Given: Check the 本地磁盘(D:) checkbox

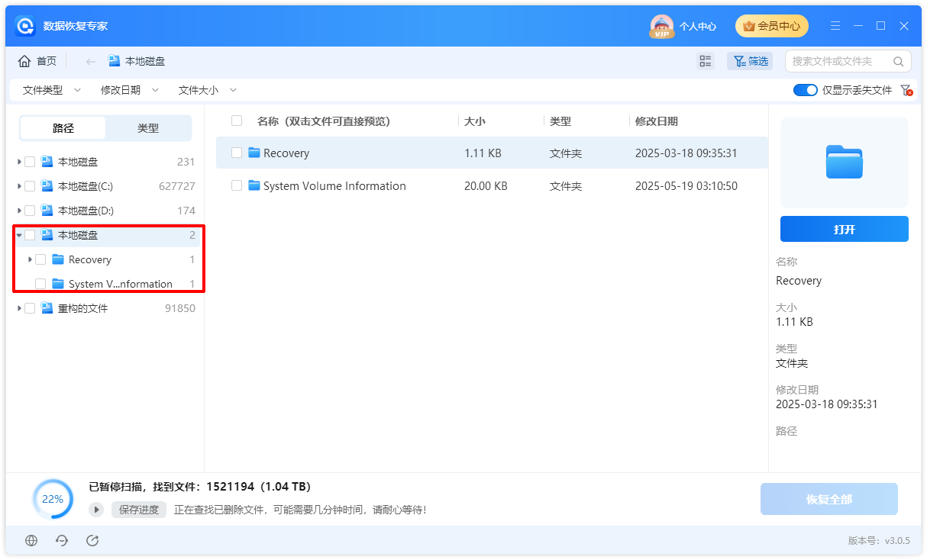Looking at the screenshot, I should pos(30,211).
